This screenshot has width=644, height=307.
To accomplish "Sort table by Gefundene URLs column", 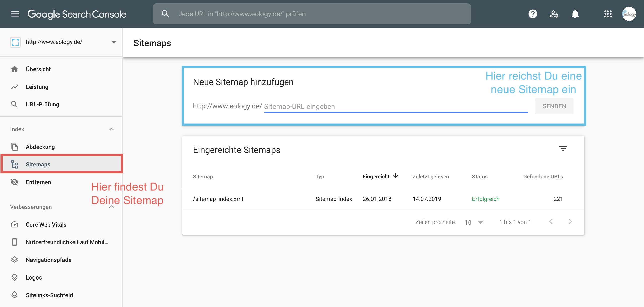I will pyautogui.click(x=543, y=176).
